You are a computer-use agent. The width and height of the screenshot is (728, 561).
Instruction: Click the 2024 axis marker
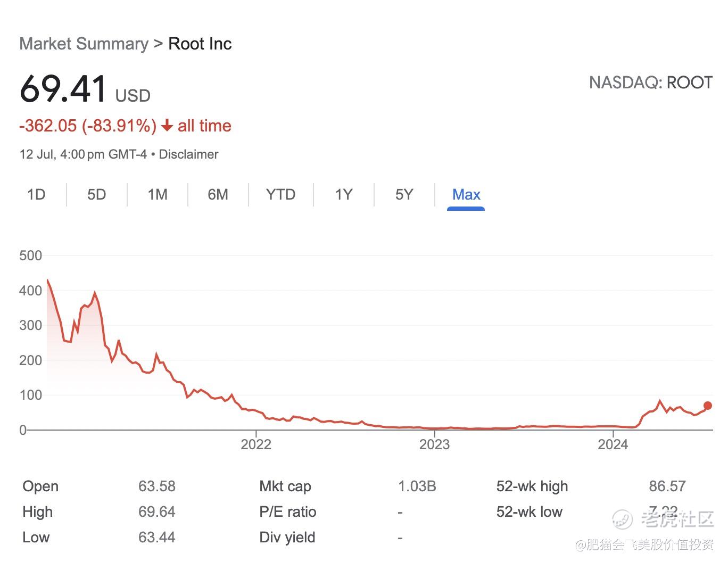(613, 444)
